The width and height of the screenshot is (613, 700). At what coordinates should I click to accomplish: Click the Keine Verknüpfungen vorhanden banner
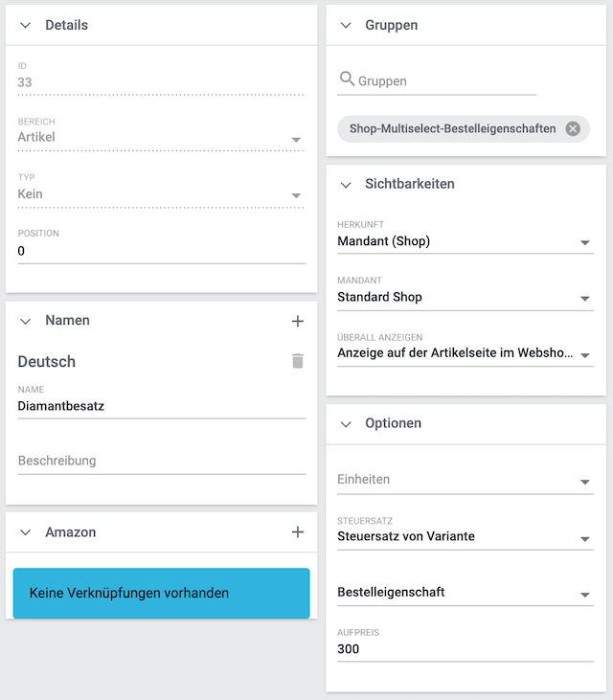(161, 593)
